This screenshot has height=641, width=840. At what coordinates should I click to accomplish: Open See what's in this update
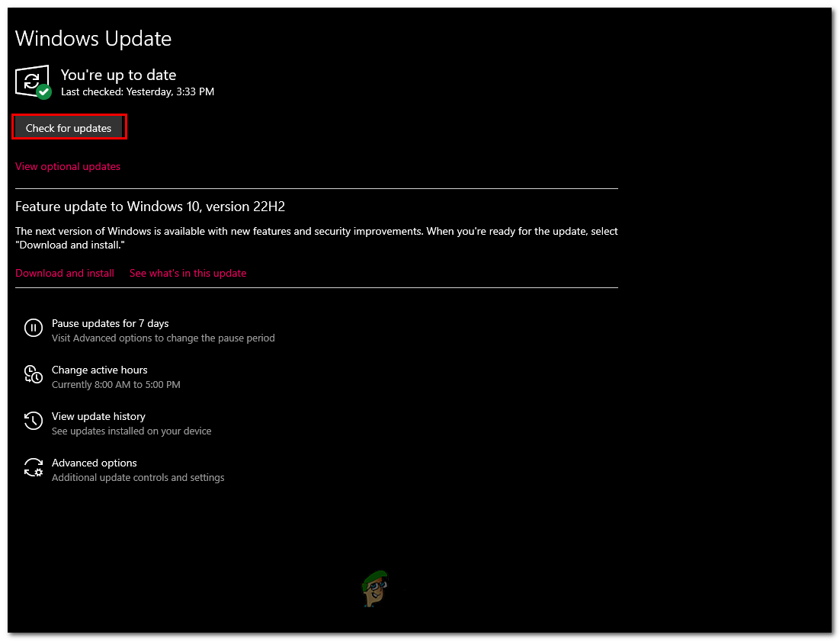click(x=188, y=273)
